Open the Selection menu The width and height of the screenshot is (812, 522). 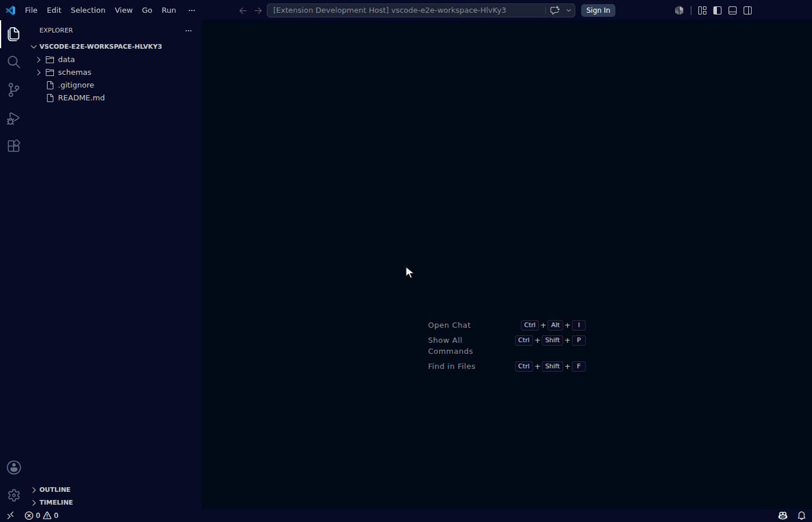click(x=88, y=10)
